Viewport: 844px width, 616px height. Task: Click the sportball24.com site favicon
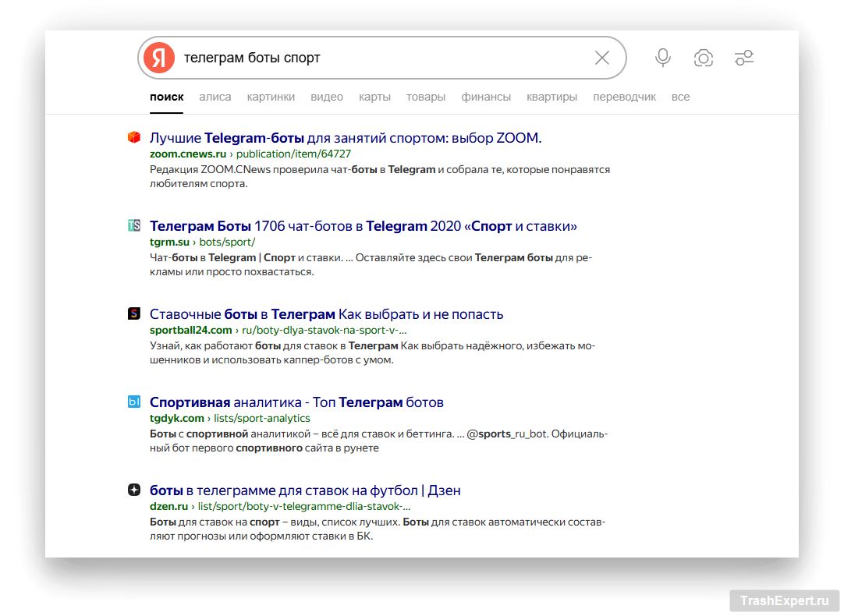coord(134,314)
